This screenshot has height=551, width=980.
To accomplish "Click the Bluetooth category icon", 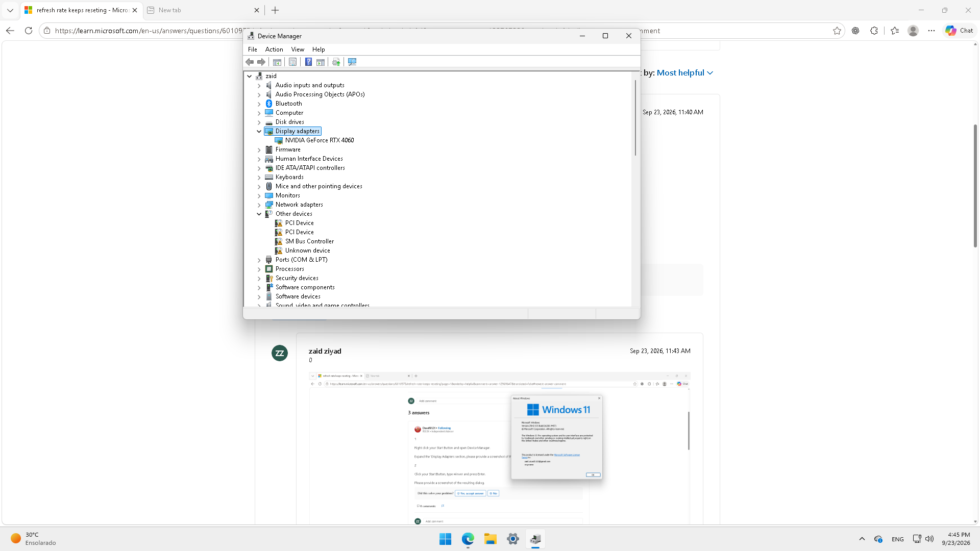I will coord(269,104).
